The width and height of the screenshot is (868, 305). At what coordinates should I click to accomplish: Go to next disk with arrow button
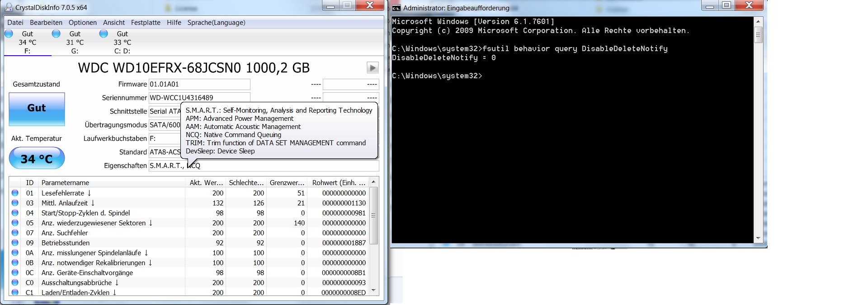[373, 68]
